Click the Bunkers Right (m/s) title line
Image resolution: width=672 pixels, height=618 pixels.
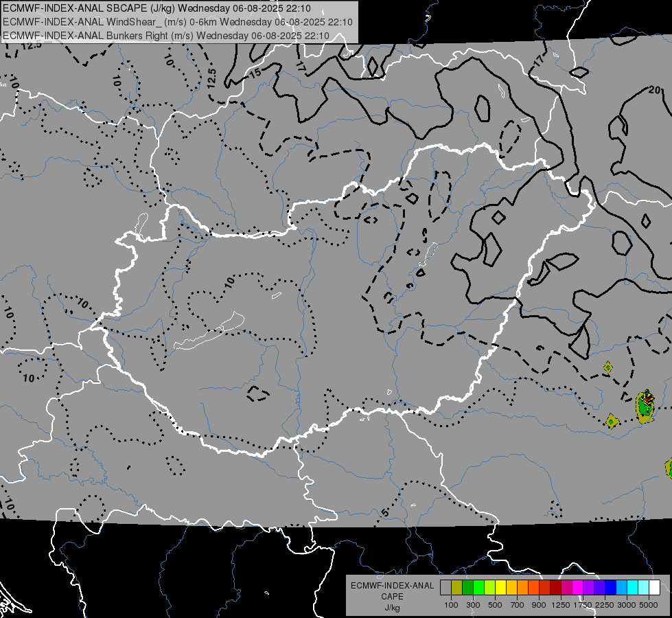coord(166,36)
